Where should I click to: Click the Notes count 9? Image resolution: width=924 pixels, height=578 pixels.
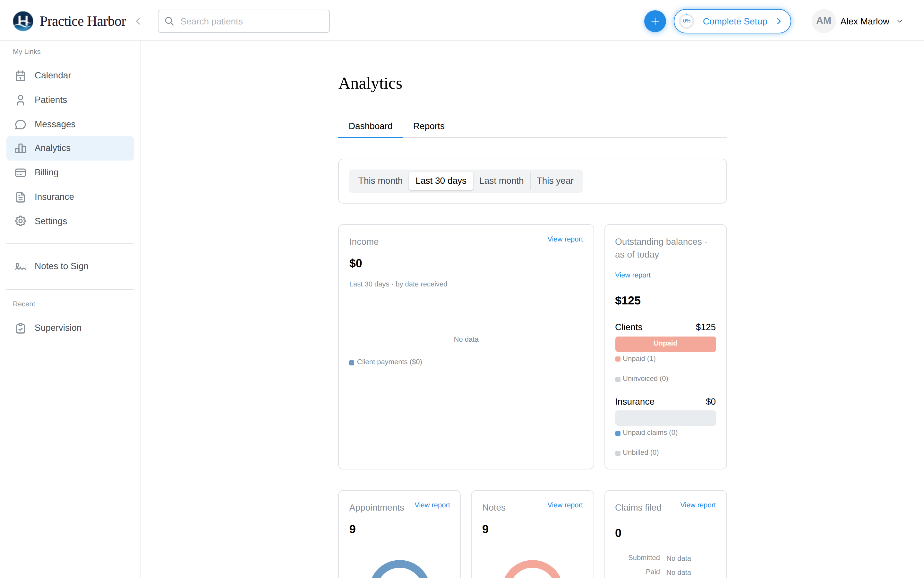[x=485, y=530]
